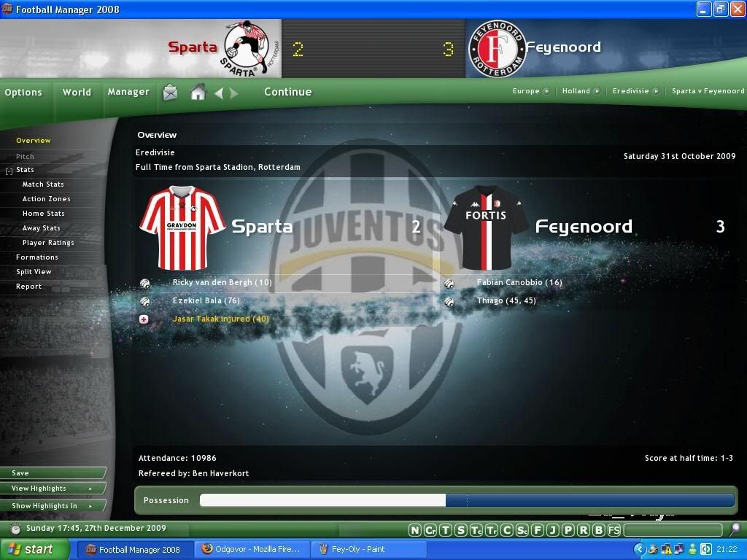This screenshot has width=747, height=560.
Task: Open the match Report
Action: 28,287
